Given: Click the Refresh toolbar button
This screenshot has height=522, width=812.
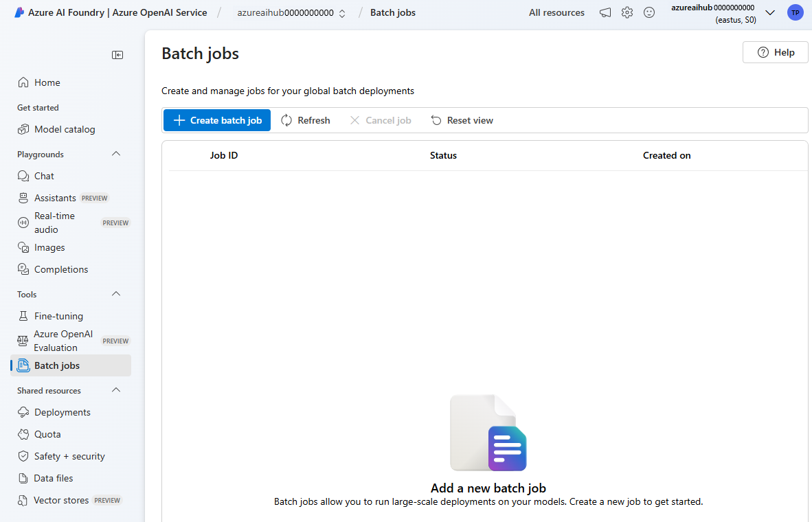Looking at the screenshot, I should click(306, 120).
